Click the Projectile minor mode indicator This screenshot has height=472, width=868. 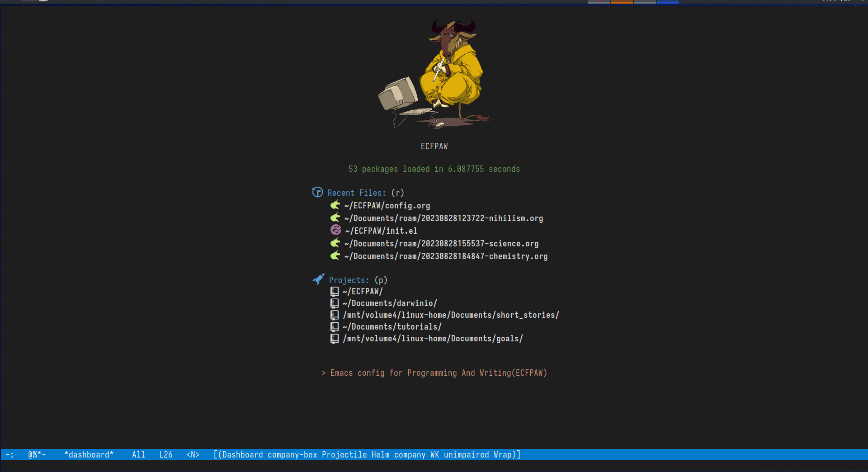pyautogui.click(x=344, y=455)
